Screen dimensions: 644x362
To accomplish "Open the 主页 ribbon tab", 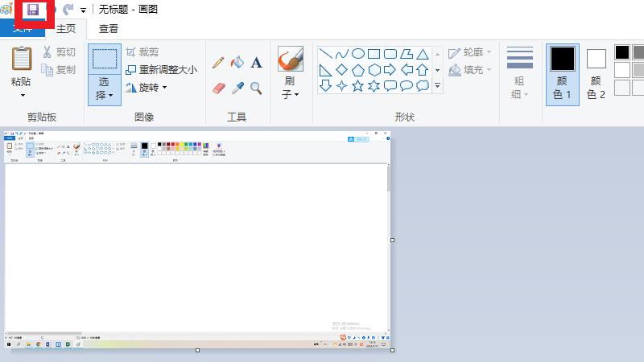I will click(x=66, y=28).
